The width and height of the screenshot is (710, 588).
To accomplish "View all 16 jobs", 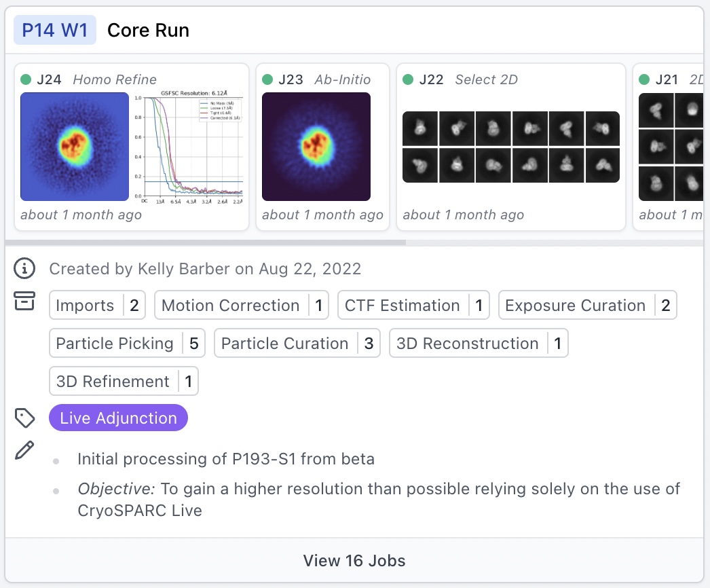I will (354, 561).
